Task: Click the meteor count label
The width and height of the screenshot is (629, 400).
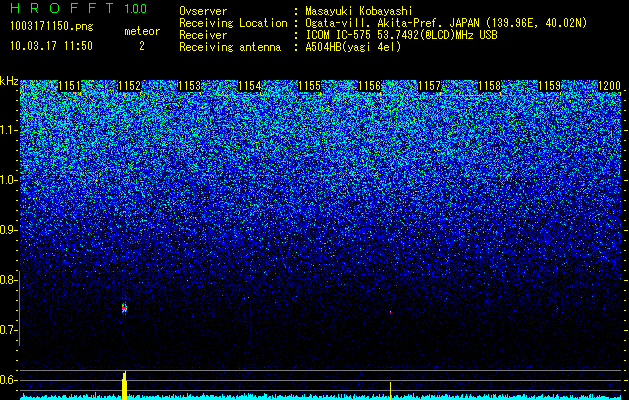Action: coord(142,31)
